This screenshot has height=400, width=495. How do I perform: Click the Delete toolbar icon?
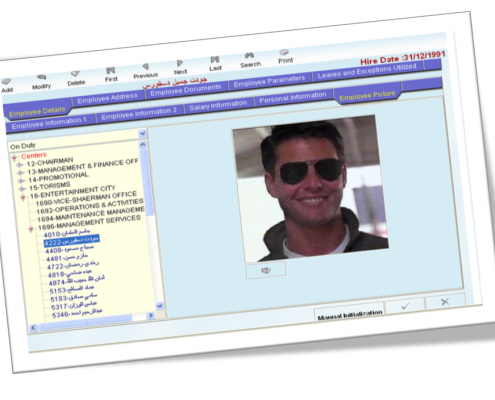click(75, 74)
